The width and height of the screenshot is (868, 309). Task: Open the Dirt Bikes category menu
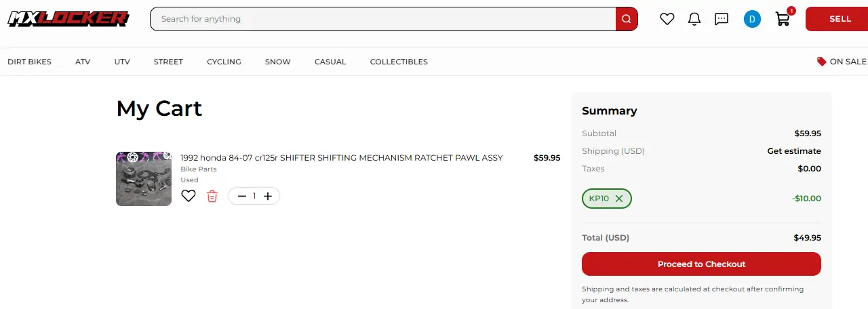coord(29,62)
